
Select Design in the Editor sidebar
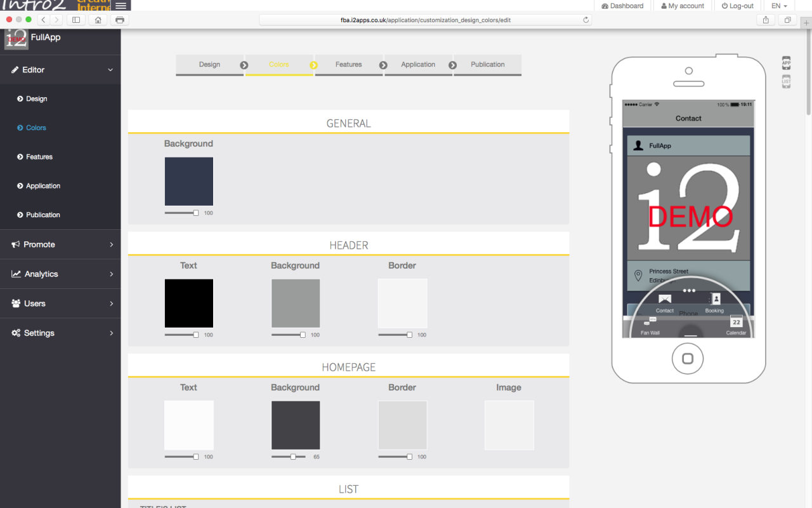[x=36, y=99]
